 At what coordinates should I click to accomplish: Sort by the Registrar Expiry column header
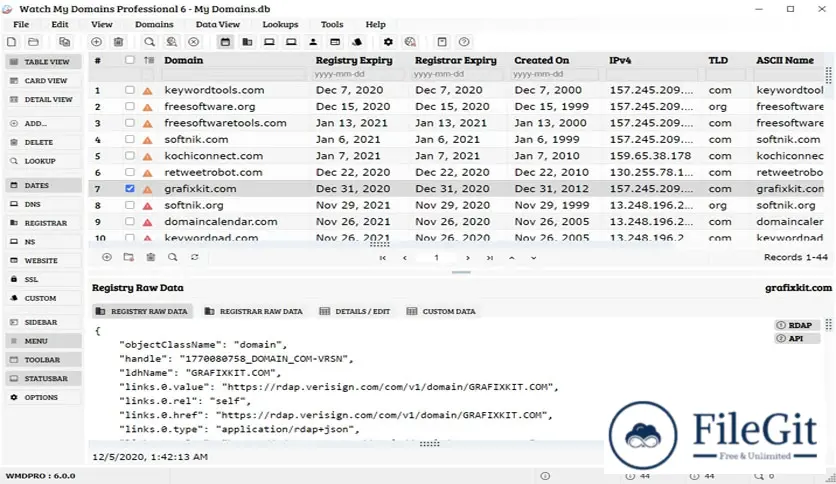click(x=455, y=60)
